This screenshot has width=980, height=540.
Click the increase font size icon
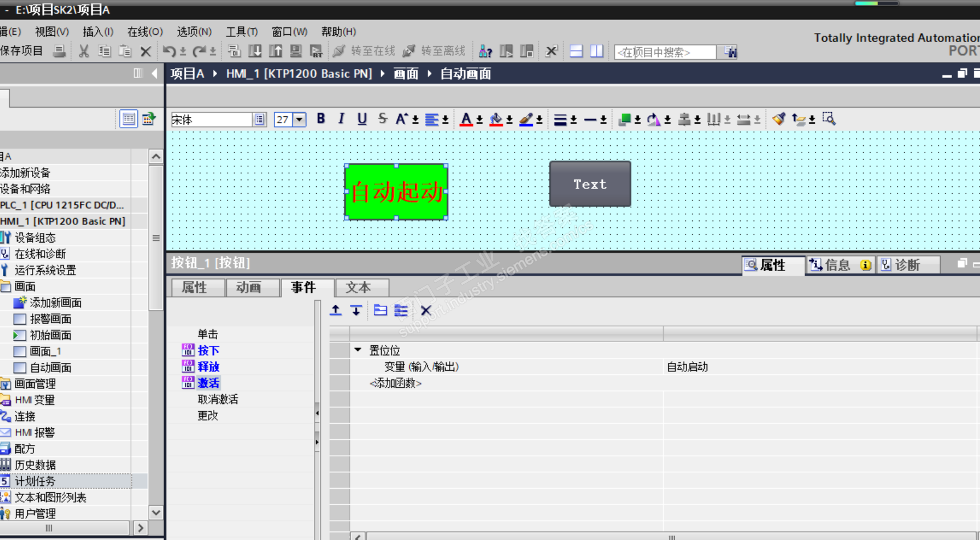[402, 118]
